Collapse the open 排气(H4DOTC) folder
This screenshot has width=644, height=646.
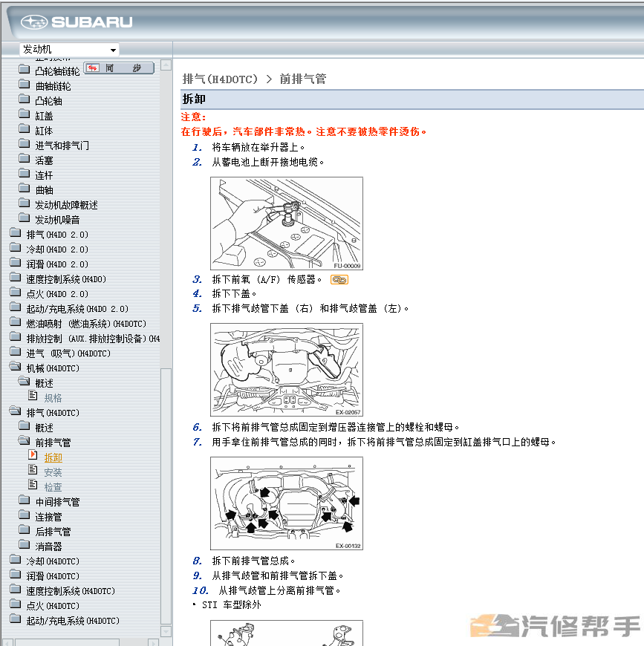point(16,411)
